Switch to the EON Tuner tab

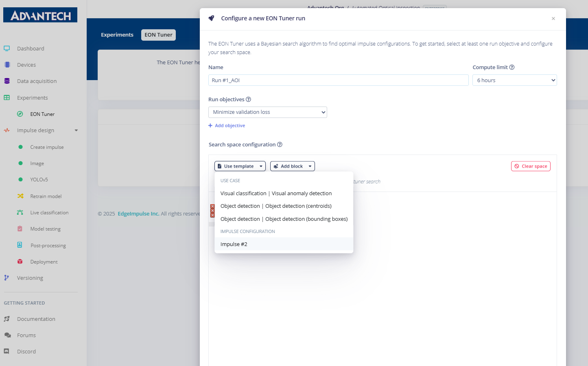(158, 35)
